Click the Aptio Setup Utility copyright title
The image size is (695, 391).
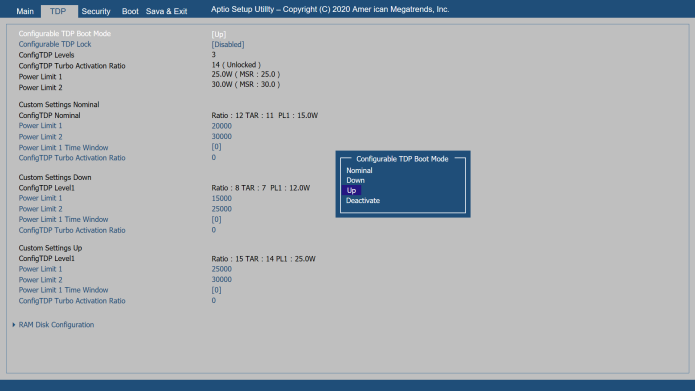point(330,9)
